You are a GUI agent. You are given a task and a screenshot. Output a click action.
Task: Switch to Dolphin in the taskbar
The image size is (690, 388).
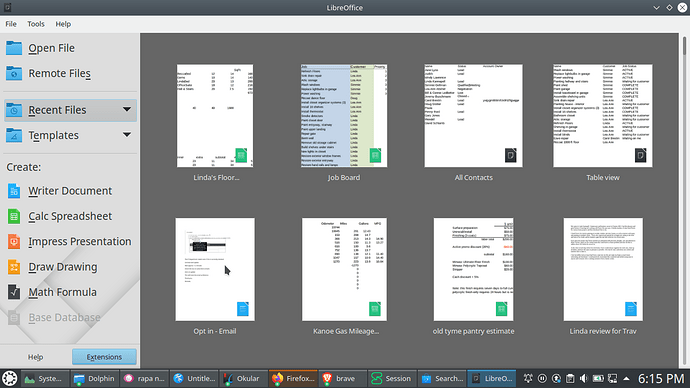point(94,378)
